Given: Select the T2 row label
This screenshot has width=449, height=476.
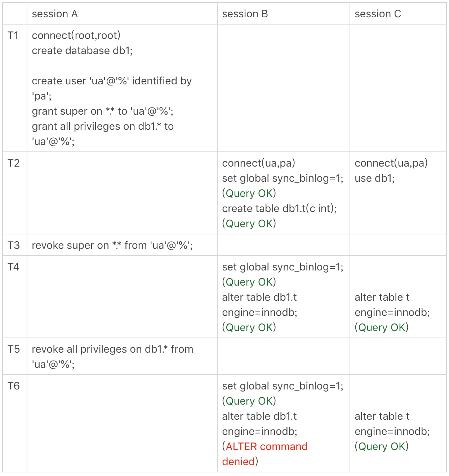Looking at the screenshot, I should 14,163.
